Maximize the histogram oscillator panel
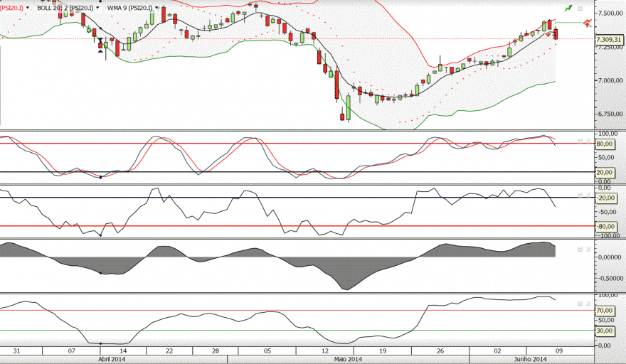626x364 pixels. 580,249
